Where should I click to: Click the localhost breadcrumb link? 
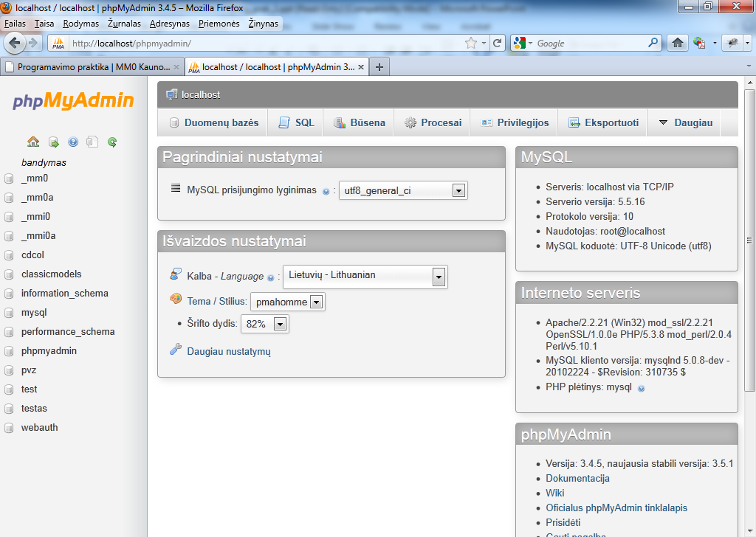pos(201,95)
